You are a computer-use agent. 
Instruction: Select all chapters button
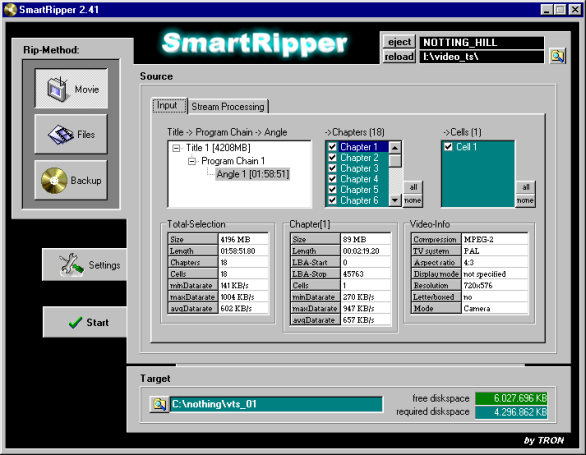coord(413,187)
